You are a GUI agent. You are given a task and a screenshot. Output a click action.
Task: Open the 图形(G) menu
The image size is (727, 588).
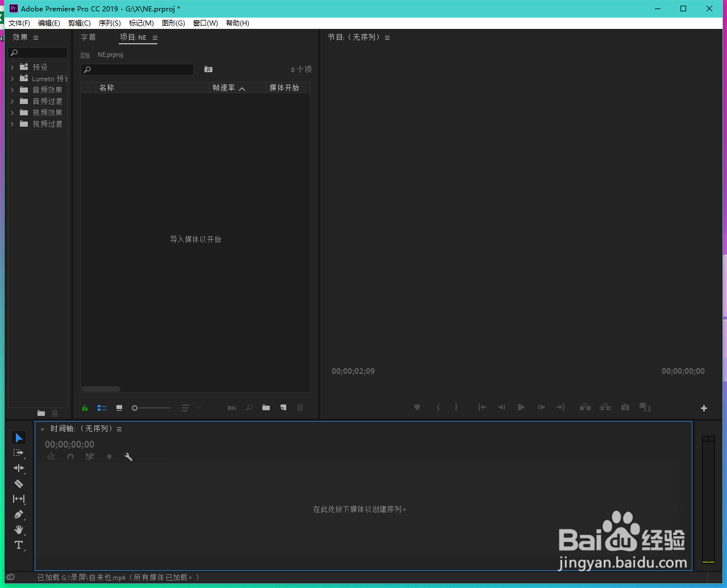click(173, 23)
